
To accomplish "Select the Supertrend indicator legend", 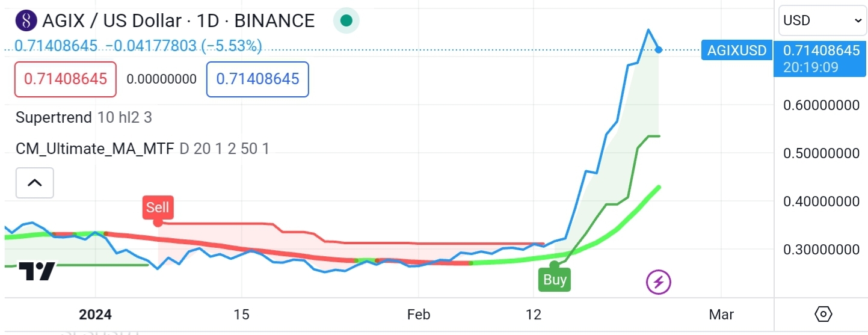I will coord(84,117).
